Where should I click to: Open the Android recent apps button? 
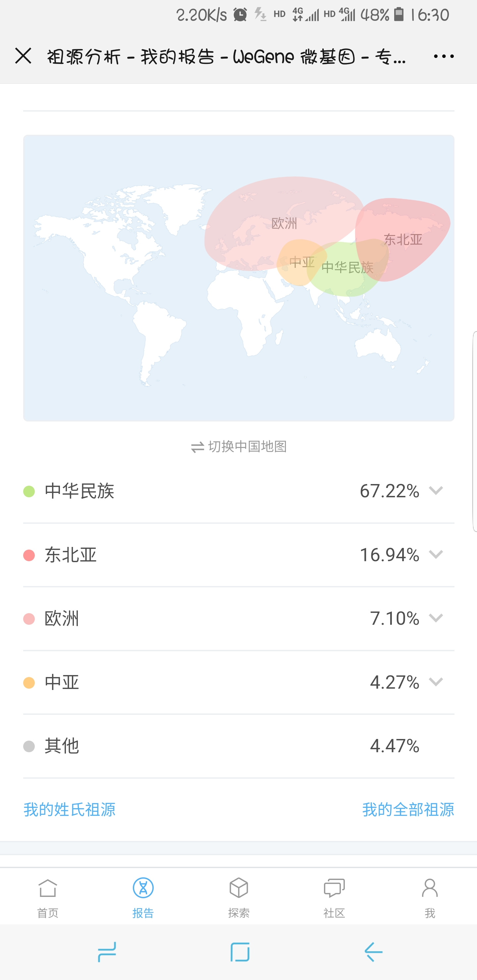(x=107, y=952)
